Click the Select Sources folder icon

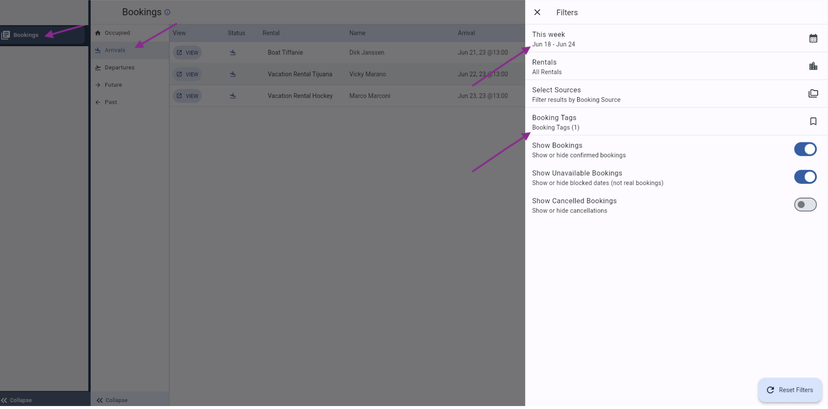tap(812, 94)
